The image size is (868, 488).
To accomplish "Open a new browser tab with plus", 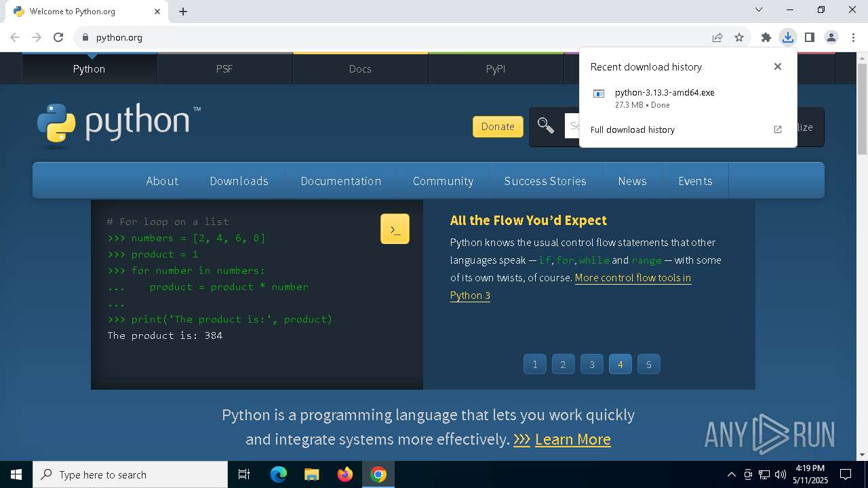I will [183, 12].
